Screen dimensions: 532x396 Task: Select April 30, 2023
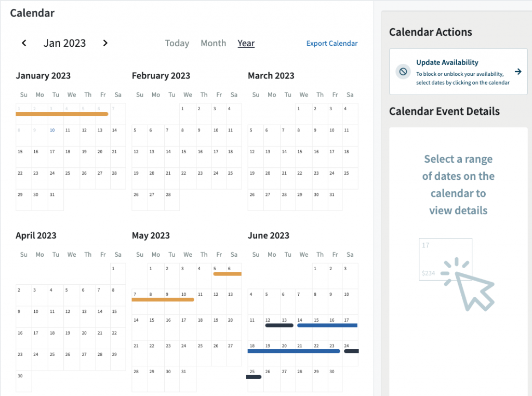[x=24, y=381]
